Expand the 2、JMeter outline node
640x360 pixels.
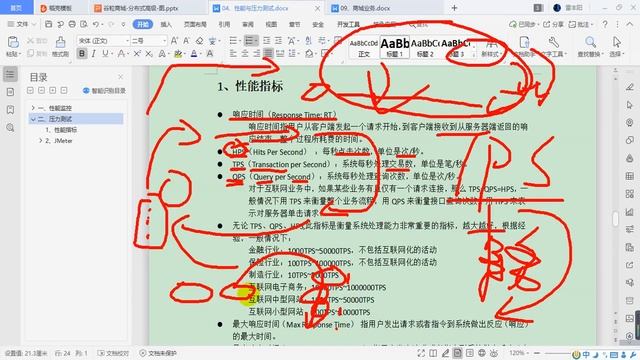(40, 141)
